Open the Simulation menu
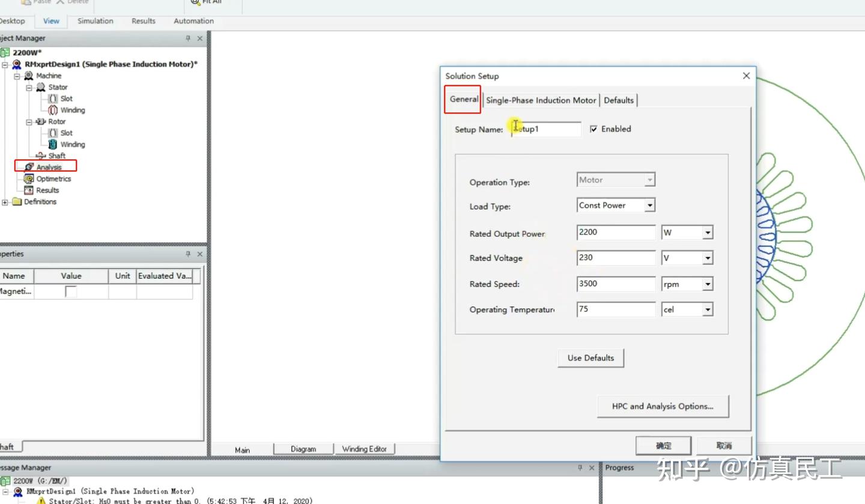 click(x=95, y=20)
